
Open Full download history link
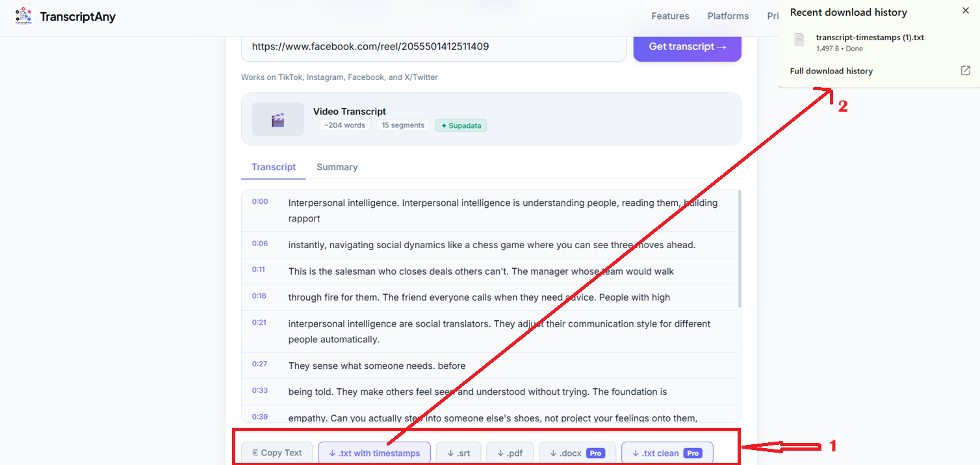[x=831, y=71]
